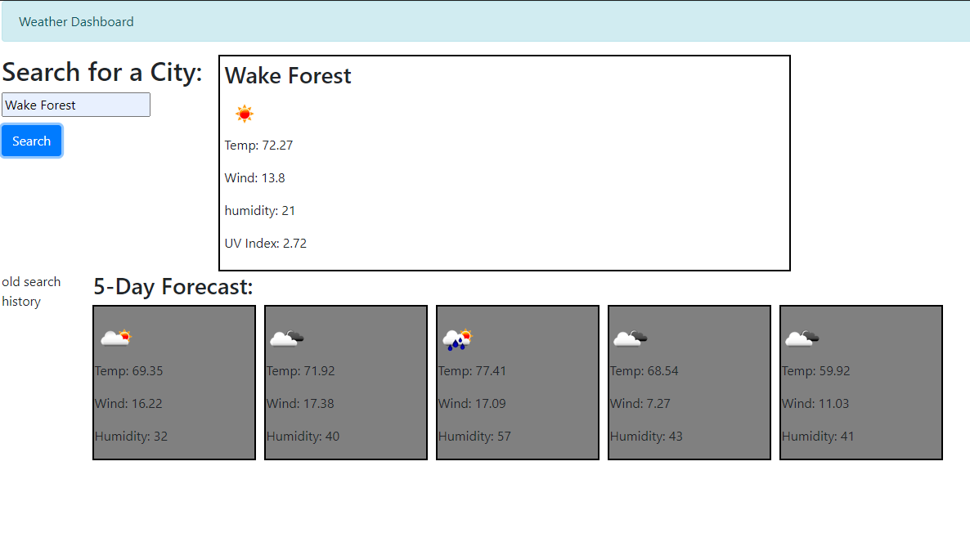Click Temp: 71.92 in second forecast card
Screen dimensions: 970x560
pyautogui.click(x=301, y=371)
